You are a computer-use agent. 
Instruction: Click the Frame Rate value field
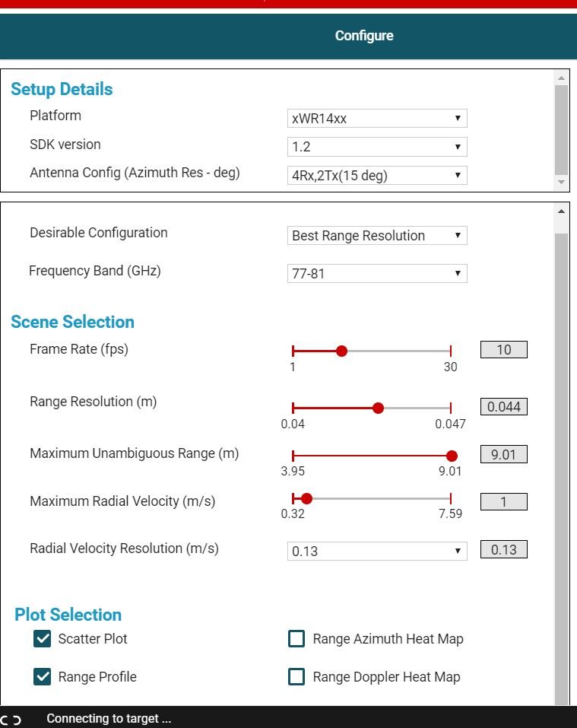tap(503, 350)
